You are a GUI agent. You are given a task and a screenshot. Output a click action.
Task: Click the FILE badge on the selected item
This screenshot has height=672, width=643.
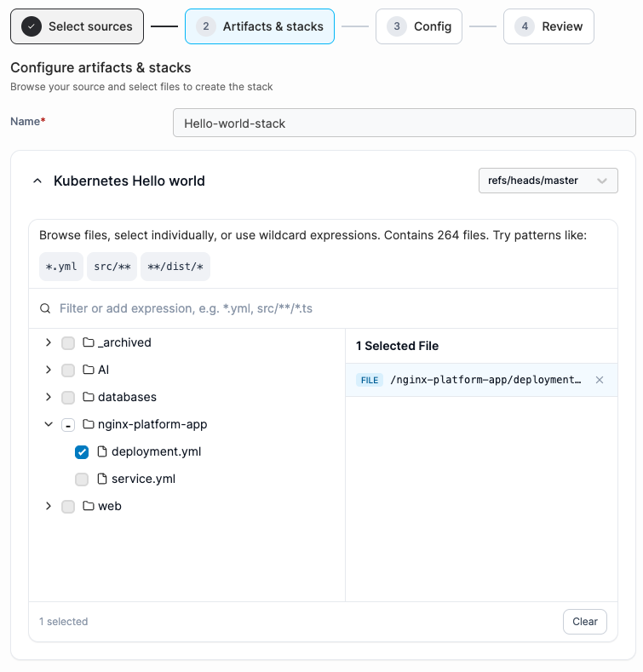click(x=369, y=380)
